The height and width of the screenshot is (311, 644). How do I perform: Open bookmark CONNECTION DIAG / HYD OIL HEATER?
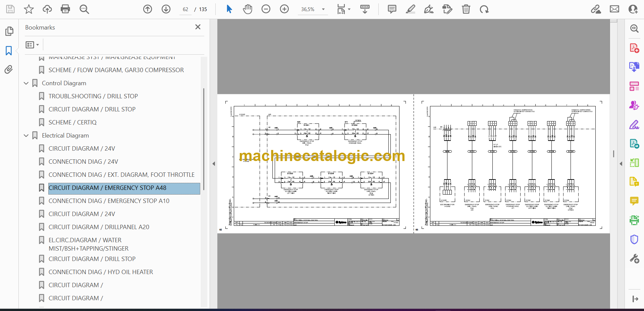tap(101, 272)
